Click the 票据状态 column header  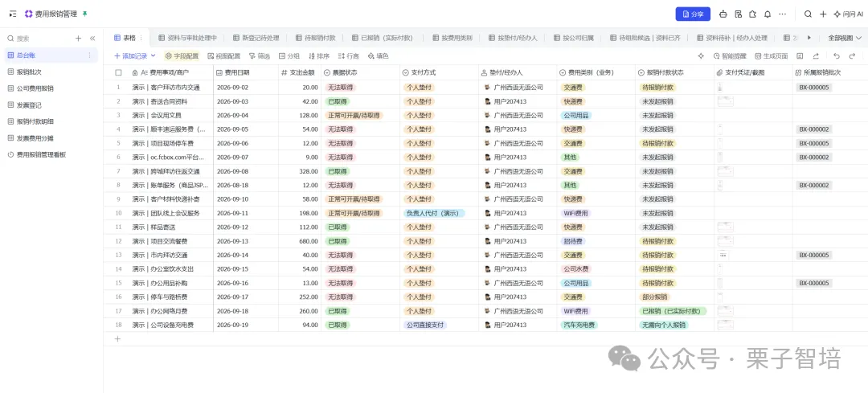click(360, 72)
